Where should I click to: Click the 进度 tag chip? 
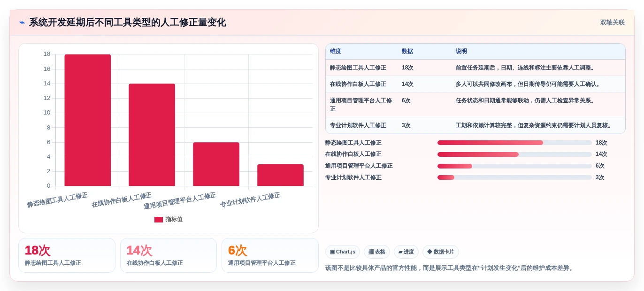click(406, 252)
